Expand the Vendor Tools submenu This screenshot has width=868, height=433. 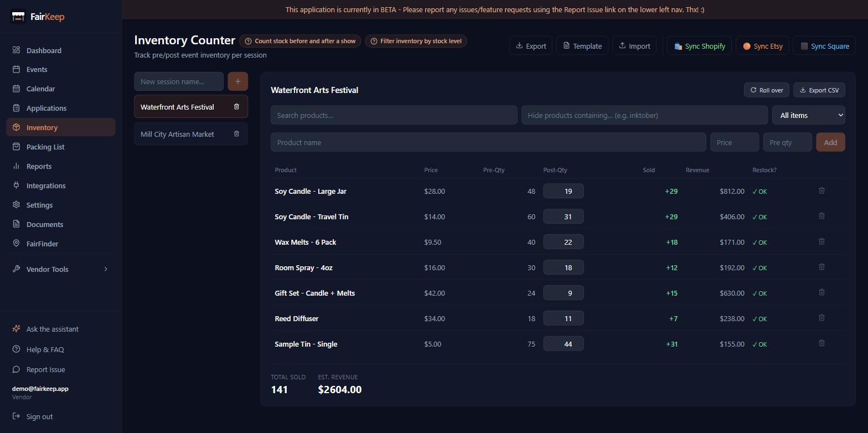[x=60, y=269]
